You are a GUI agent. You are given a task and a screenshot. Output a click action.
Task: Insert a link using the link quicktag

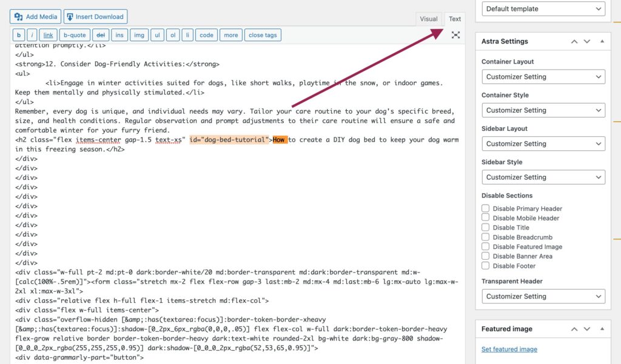pyautogui.click(x=49, y=35)
